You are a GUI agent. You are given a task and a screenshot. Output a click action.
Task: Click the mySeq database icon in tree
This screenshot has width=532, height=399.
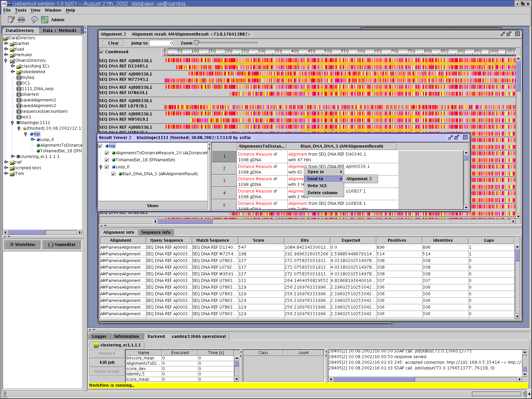pyautogui.click(x=19, y=77)
